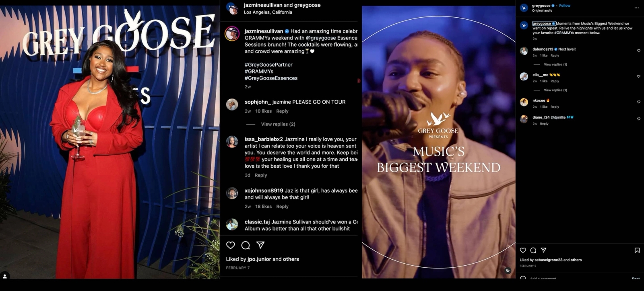Image resolution: width=644 pixels, height=291 pixels.
Task: Reply to xojohnson8919's comment
Action: pos(282,207)
